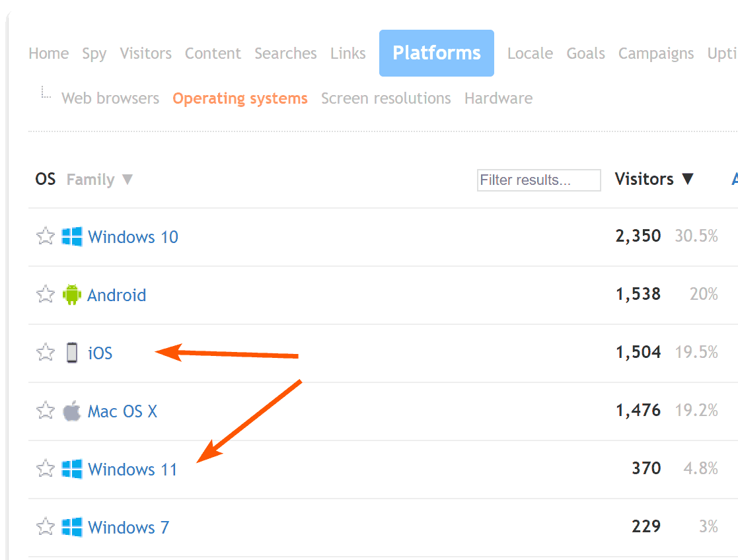
Task: Open the Screen resolutions sub-tab
Action: (x=386, y=98)
